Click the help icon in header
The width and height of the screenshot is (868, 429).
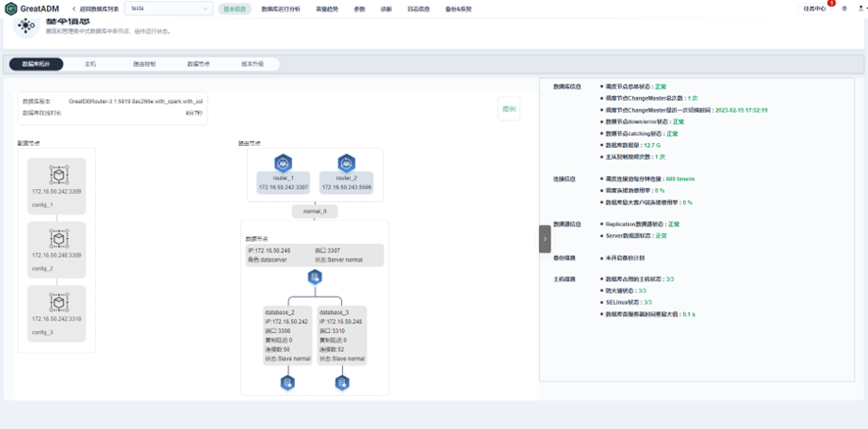pos(844,9)
